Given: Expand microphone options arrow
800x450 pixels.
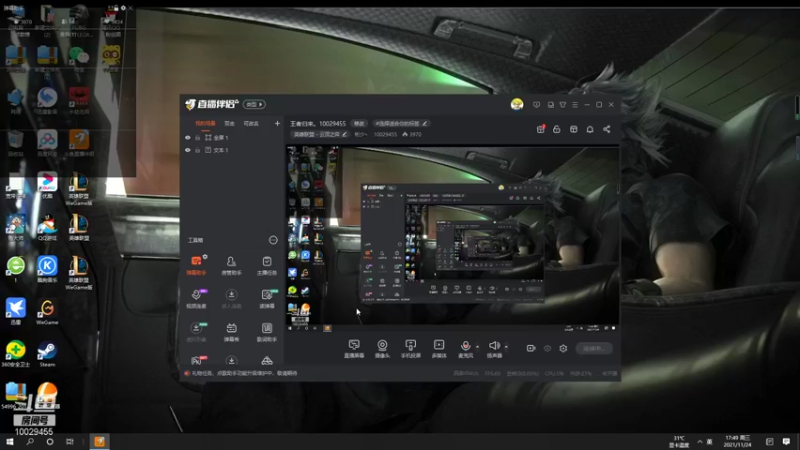Looking at the screenshot, I should click(478, 347).
